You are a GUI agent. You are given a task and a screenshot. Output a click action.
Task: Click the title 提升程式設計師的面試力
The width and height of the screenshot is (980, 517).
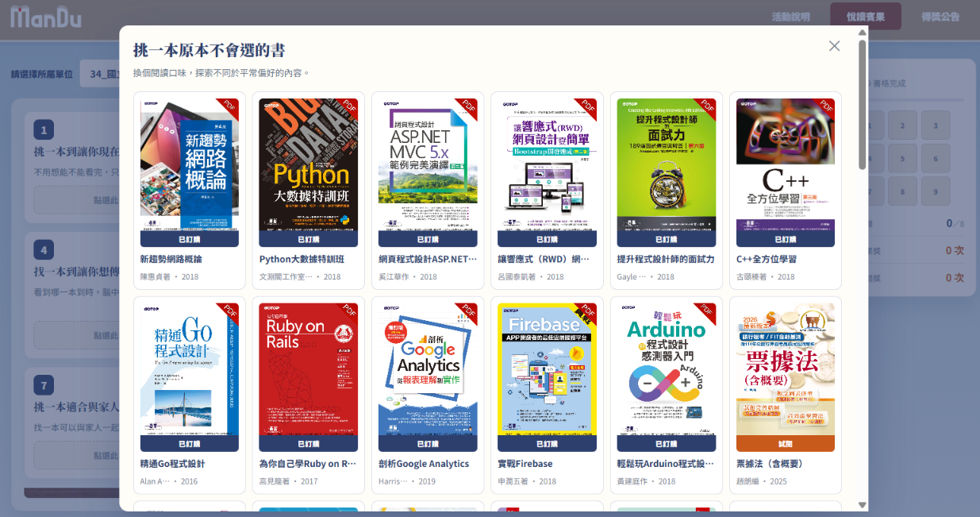(666, 259)
